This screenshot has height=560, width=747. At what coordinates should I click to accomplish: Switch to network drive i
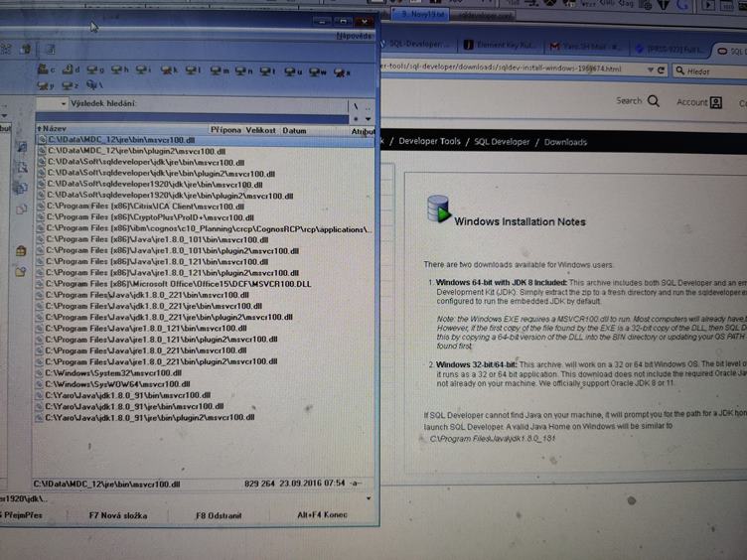(143, 70)
